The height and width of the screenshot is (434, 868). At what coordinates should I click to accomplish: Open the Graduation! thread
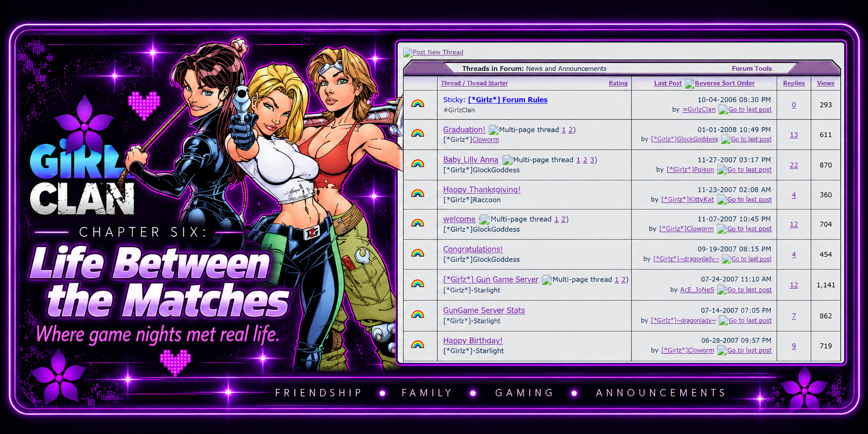click(464, 130)
